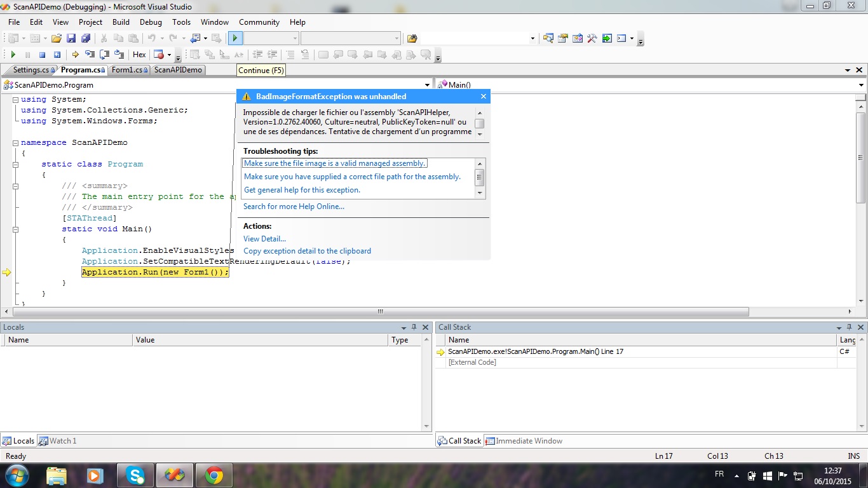
Task: Toggle auto-hide pin of Locals panel
Action: click(x=414, y=327)
